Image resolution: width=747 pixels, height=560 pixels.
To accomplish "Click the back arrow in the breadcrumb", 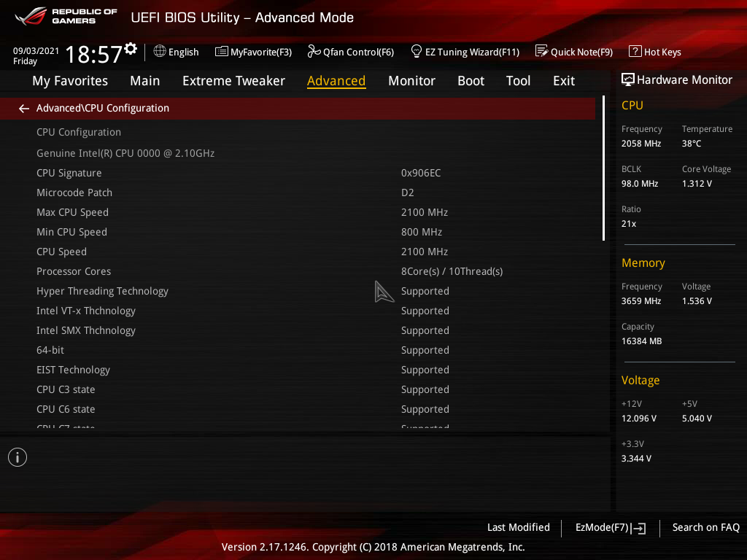I will 24,109.
